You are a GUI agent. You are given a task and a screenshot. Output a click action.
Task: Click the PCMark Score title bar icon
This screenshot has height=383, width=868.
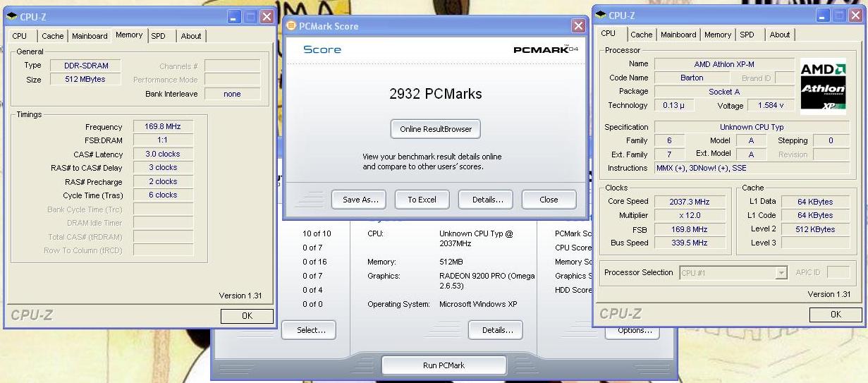click(x=291, y=26)
